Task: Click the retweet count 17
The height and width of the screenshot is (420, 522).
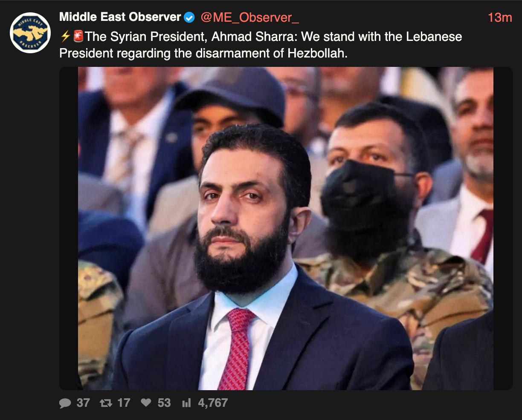Action: (124, 403)
